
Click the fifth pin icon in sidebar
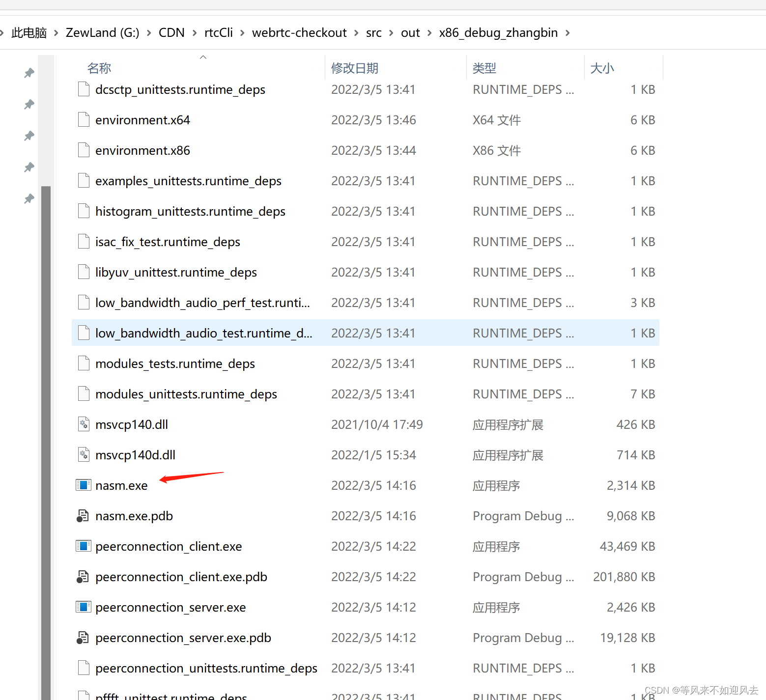[29, 199]
